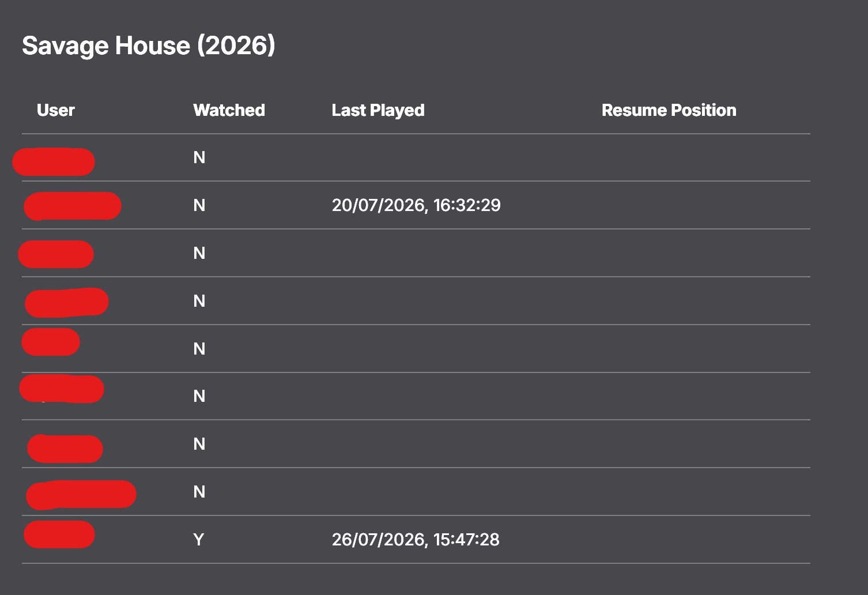Select the third row's redacted user name
The width and height of the screenshot is (868, 595).
click(56, 254)
